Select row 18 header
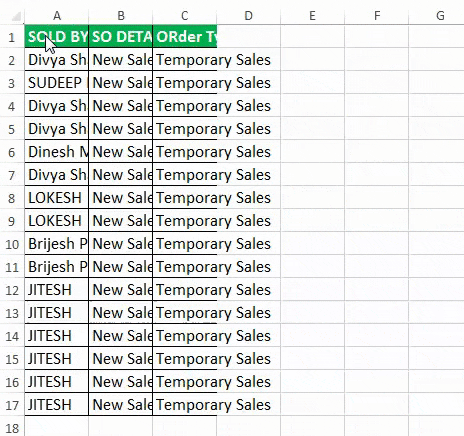This screenshot has width=464, height=436. 12,428
